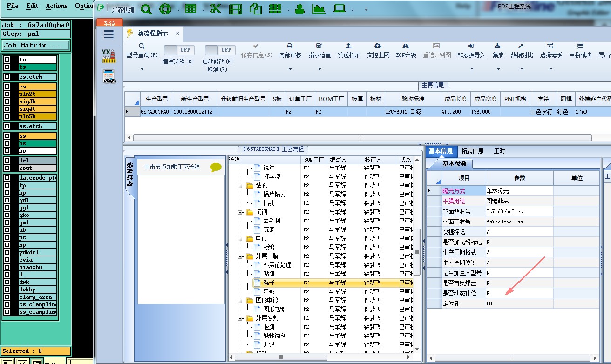
Task: Click ECN升级 road icon
Action: coord(406,46)
